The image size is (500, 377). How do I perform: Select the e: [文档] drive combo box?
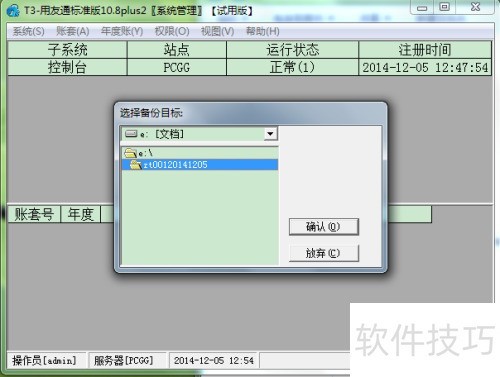(199, 134)
